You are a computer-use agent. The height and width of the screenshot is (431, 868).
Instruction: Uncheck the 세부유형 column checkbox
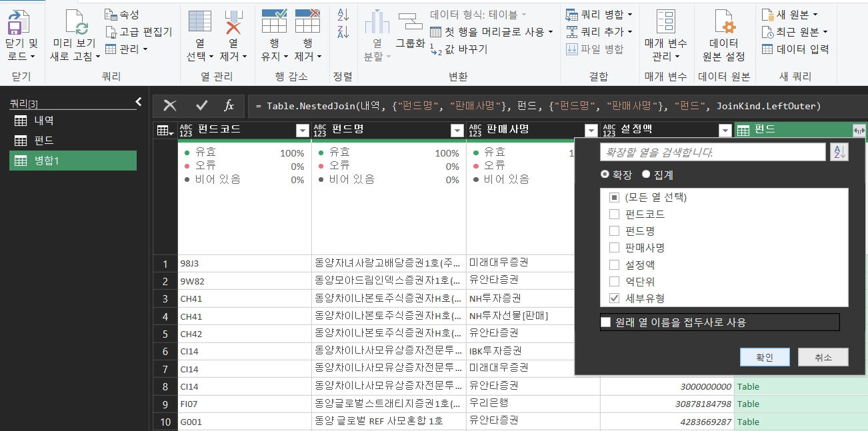pos(614,298)
